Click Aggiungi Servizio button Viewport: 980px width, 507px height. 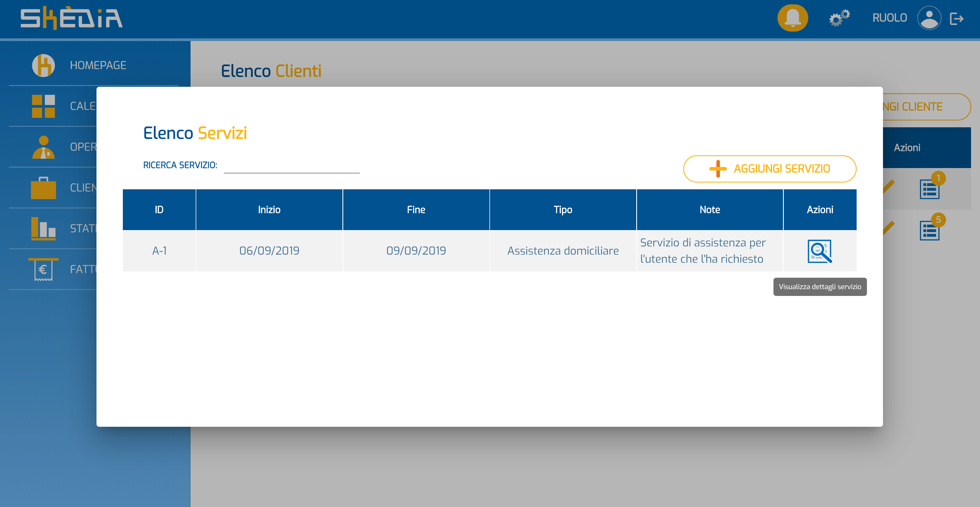pos(770,169)
